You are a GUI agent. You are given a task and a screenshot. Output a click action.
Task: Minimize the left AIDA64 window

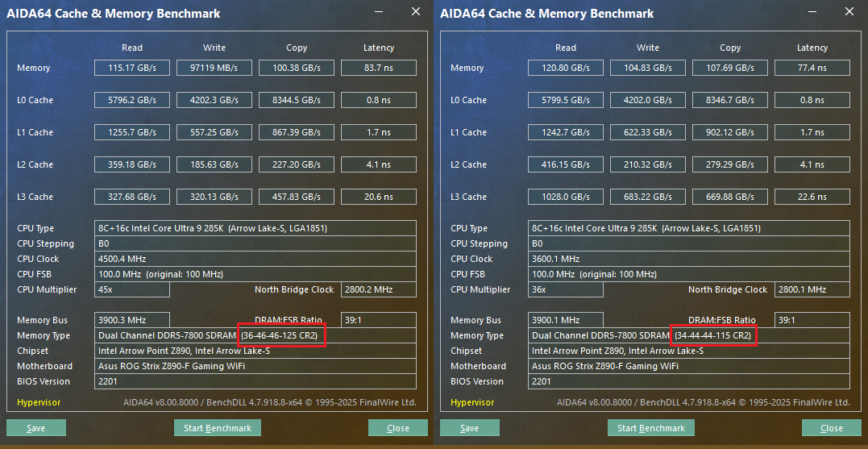pos(380,11)
